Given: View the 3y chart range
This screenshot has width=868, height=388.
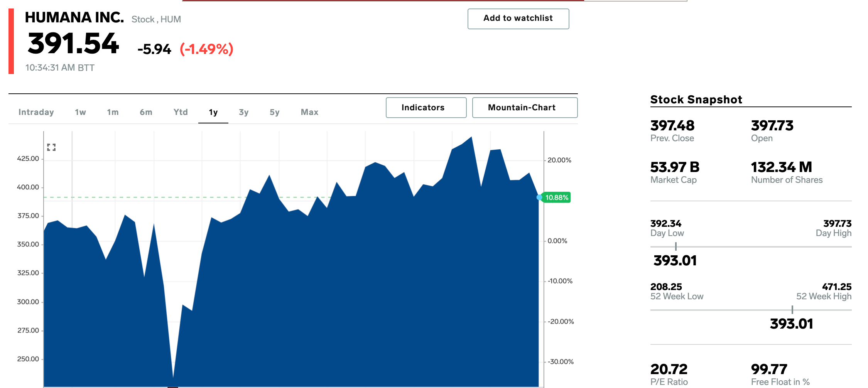Looking at the screenshot, I should coord(243,112).
